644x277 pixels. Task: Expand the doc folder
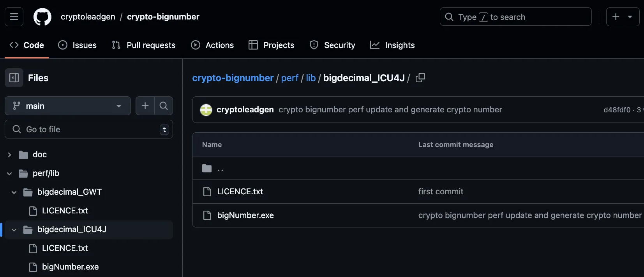pos(10,154)
